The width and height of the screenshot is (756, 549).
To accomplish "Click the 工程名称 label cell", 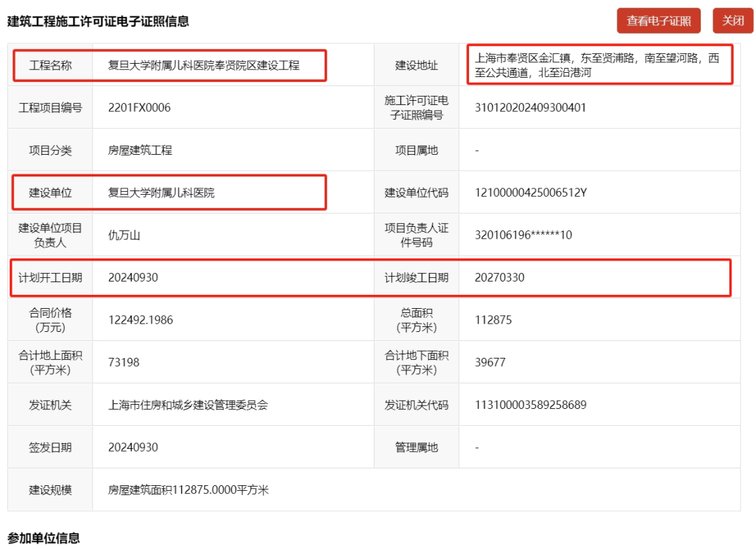I will pos(50,65).
